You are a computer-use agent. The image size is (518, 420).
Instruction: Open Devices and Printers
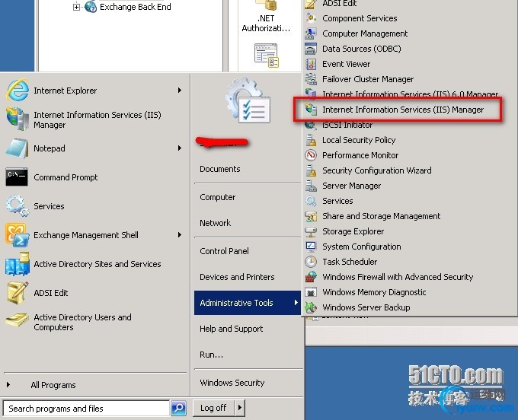coord(237,277)
